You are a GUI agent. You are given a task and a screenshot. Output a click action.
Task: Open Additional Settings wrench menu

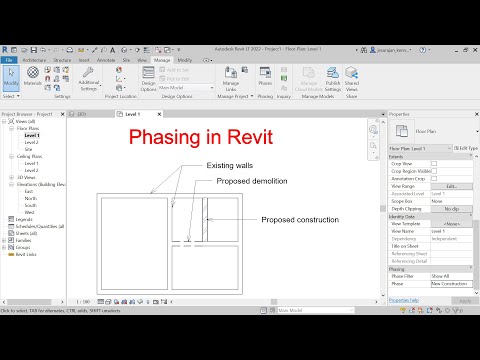[89, 79]
